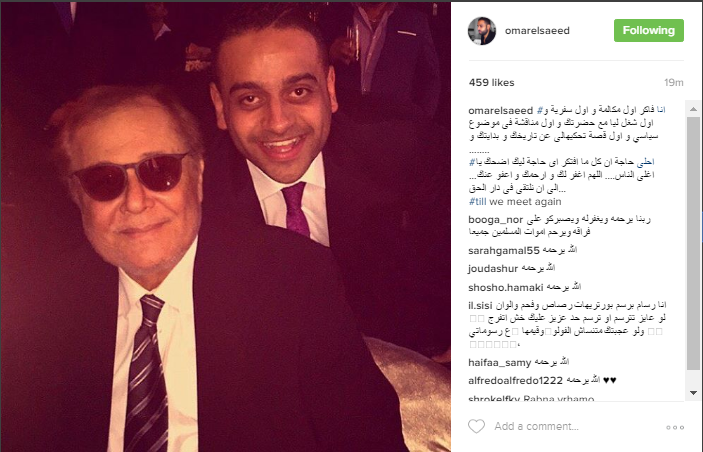Click the 19m post timestamp
The width and height of the screenshot is (703, 452).
tap(674, 83)
